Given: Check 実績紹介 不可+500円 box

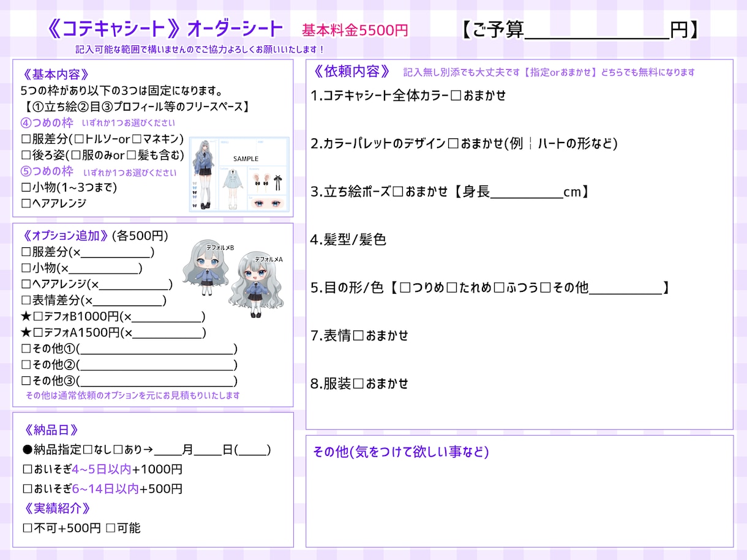Looking at the screenshot, I should click(x=28, y=528).
